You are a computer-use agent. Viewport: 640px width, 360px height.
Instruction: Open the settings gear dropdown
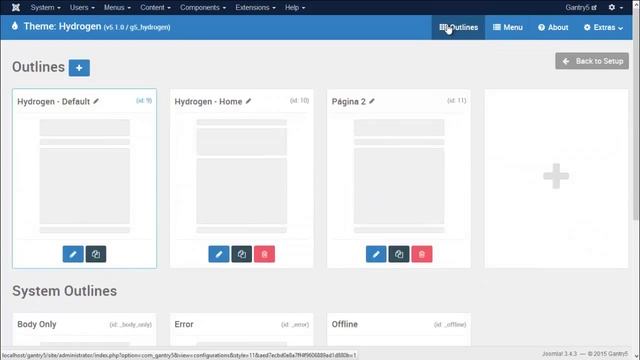click(x=616, y=7)
